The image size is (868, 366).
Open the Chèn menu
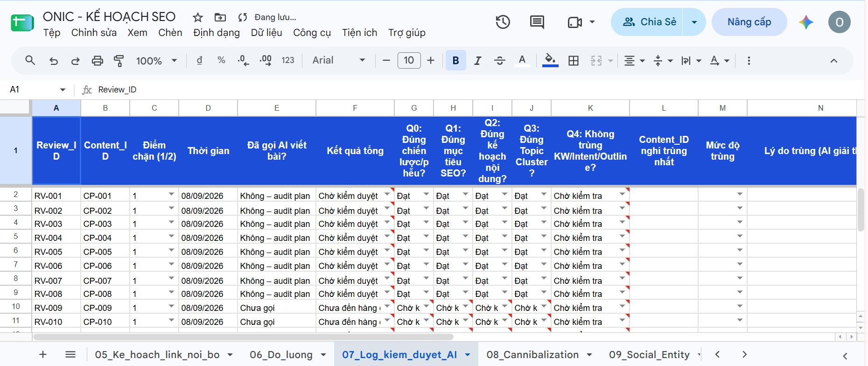pos(170,33)
